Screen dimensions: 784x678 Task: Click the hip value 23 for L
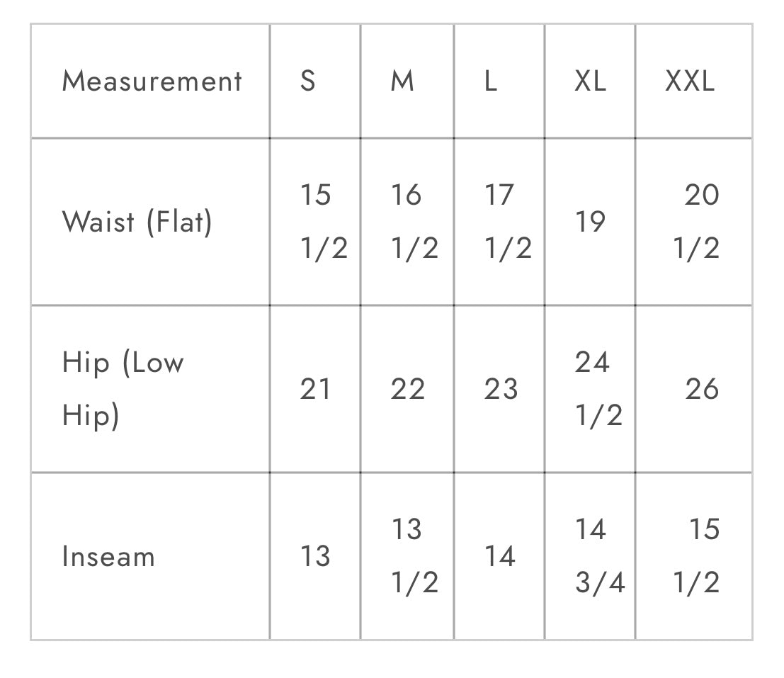tap(501, 389)
